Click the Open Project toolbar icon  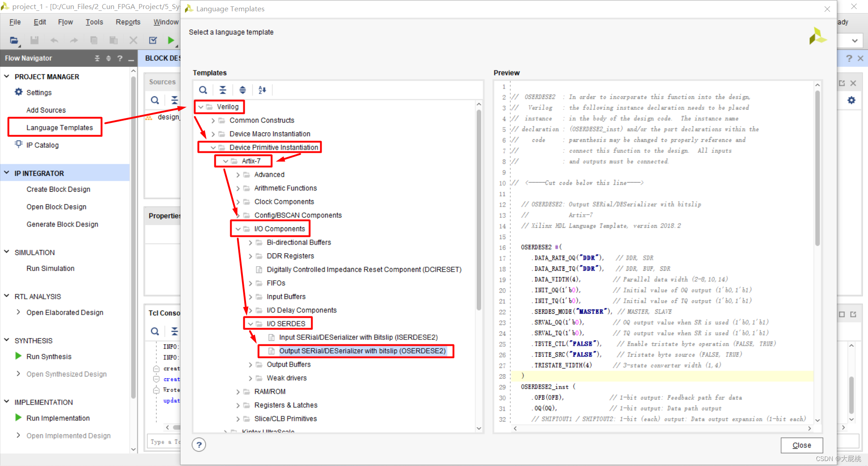[14, 40]
